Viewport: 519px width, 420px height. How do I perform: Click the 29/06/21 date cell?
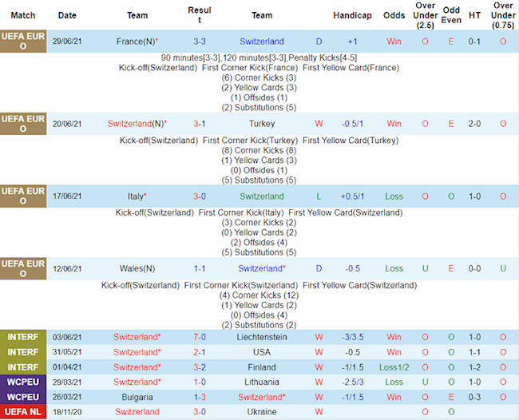pos(67,42)
